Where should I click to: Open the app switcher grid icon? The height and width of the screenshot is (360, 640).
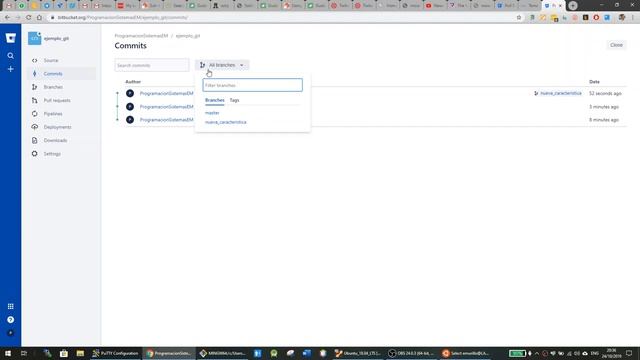pos(11,306)
